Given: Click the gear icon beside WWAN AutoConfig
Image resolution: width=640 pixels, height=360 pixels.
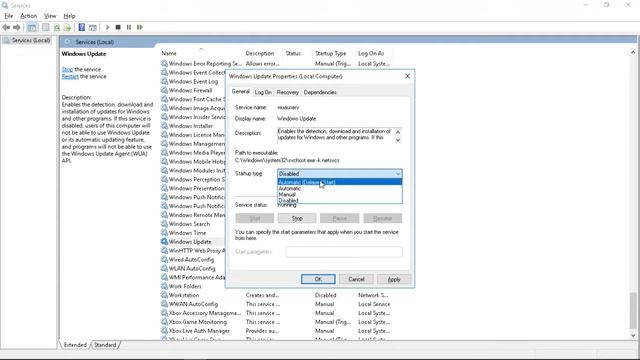Looking at the screenshot, I should 164,304.
